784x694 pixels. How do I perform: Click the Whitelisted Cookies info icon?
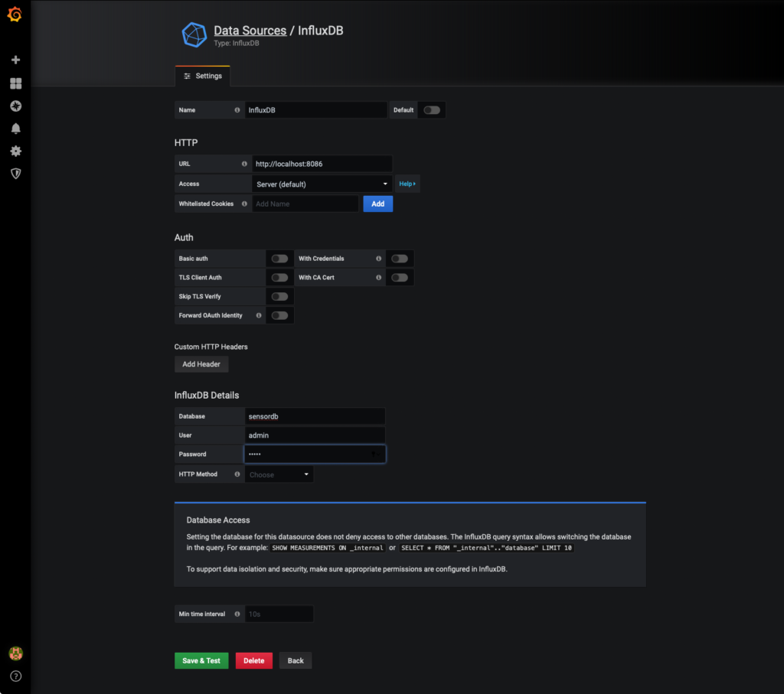point(244,204)
